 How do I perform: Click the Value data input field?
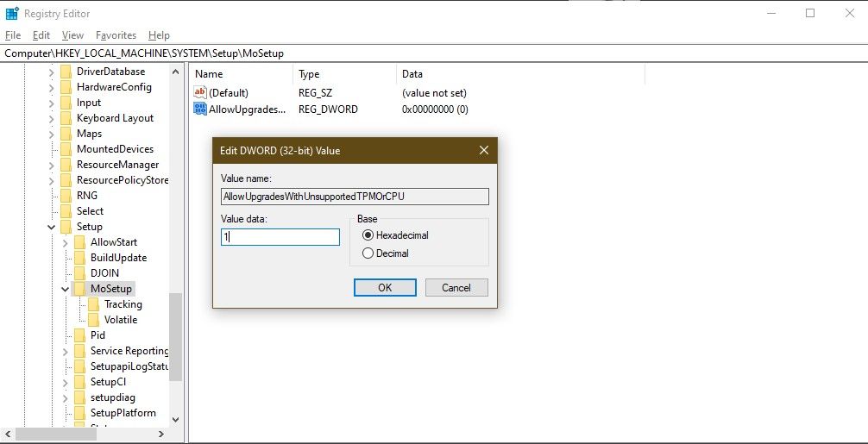[x=280, y=237]
